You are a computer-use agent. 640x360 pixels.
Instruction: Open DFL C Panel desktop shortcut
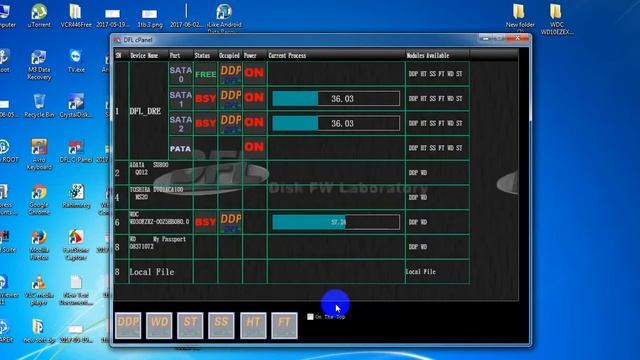point(76,151)
